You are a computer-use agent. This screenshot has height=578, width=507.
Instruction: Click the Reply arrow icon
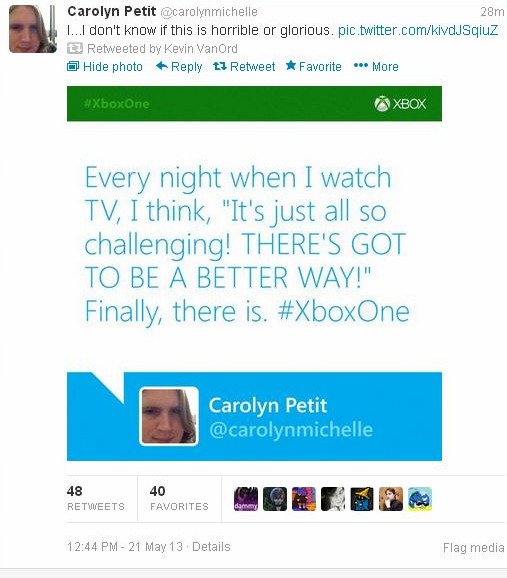click(x=162, y=66)
